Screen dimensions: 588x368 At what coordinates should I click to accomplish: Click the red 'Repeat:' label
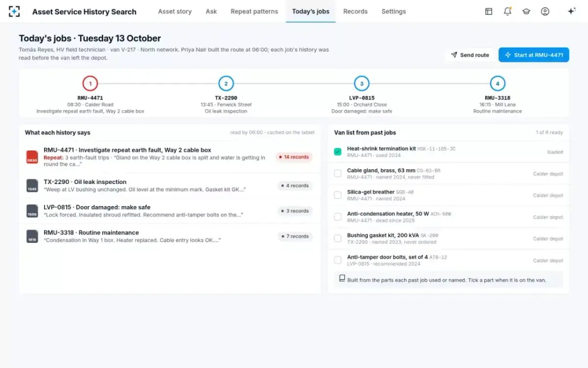[x=53, y=158]
